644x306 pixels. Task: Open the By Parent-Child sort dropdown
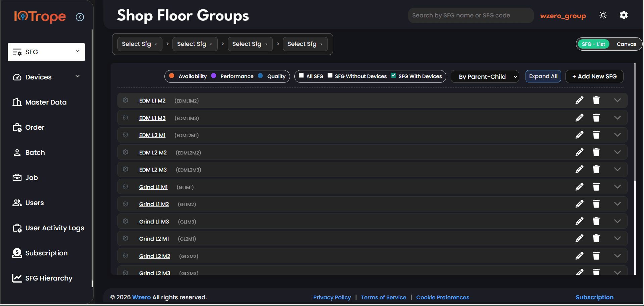[x=485, y=76]
